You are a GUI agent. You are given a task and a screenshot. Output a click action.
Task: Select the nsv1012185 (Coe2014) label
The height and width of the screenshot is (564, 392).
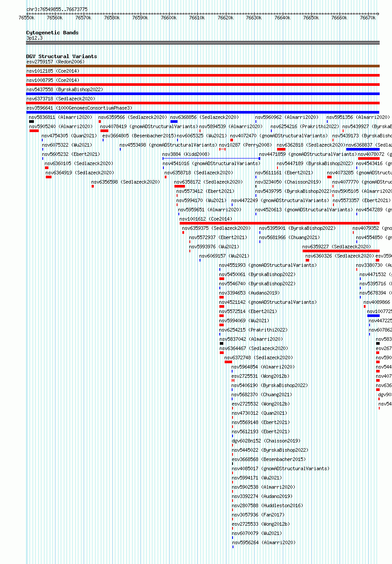[x=53, y=71]
